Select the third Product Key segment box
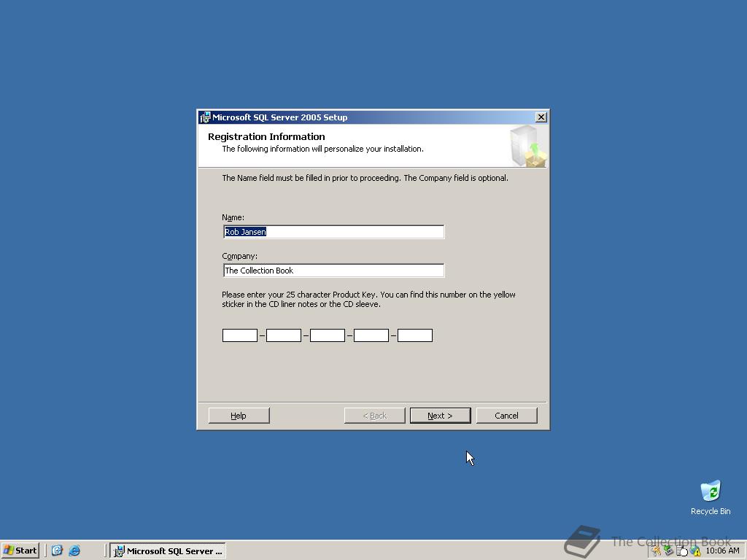 pyautogui.click(x=328, y=335)
